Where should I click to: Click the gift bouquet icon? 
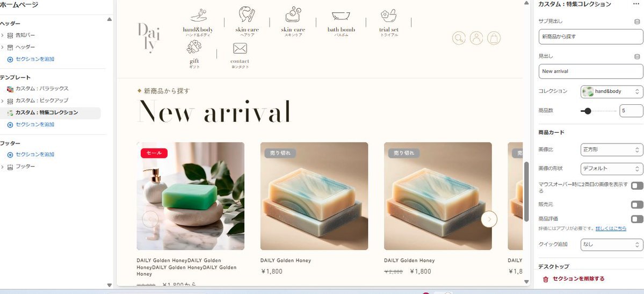(x=194, y=47)
